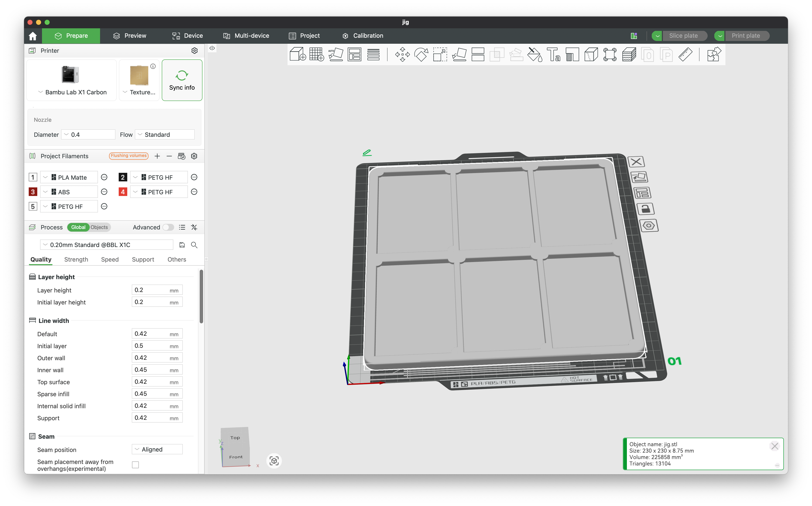Screen dimensions: 812x506
Task: Open the Text tool
Action: click(553, 54)
